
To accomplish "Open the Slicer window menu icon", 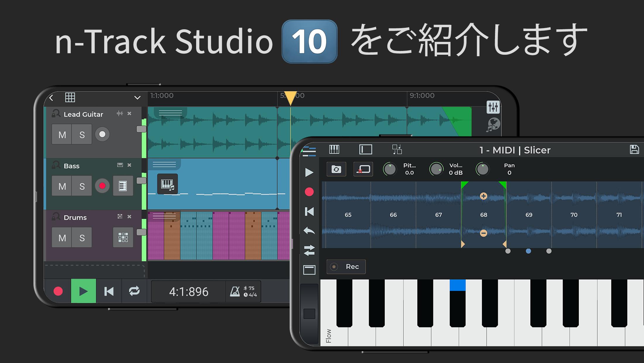I will (309, 151).
